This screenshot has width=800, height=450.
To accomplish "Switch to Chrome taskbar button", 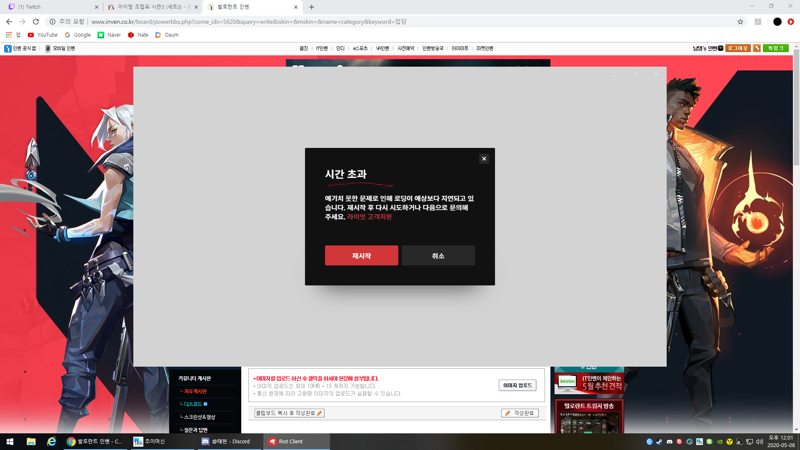I will click(x=95, y=441).
